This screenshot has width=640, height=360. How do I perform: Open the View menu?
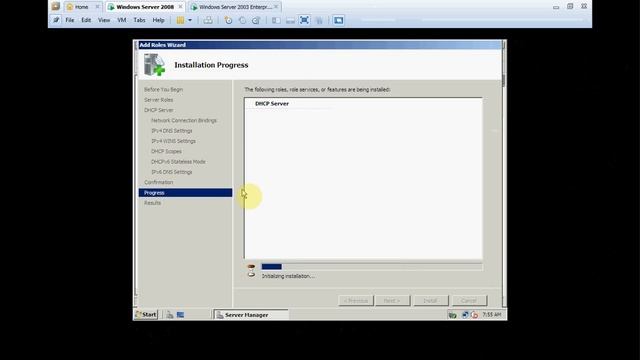[104, 20]
